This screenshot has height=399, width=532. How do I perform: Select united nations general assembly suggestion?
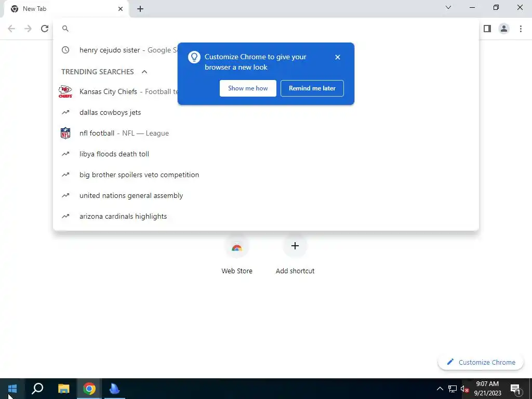tap(266, 195)
